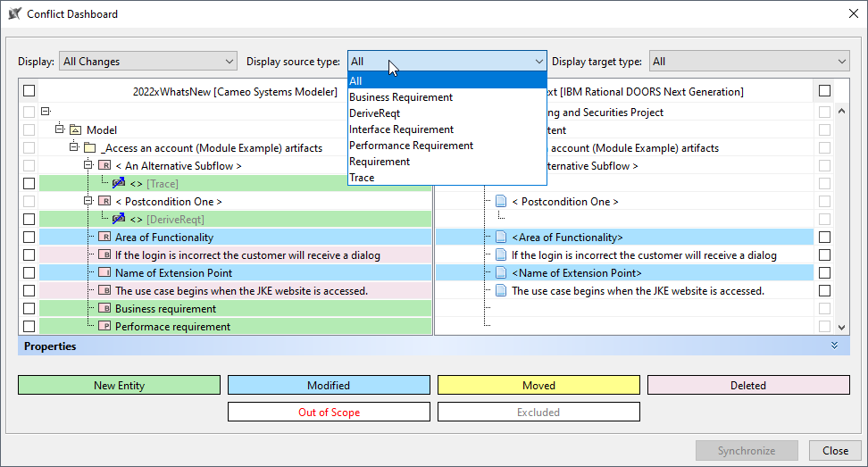This screenshot has width=868, height=467.
Task: Click the DeriveReqt relation icon
Action: tap(119, 220)
